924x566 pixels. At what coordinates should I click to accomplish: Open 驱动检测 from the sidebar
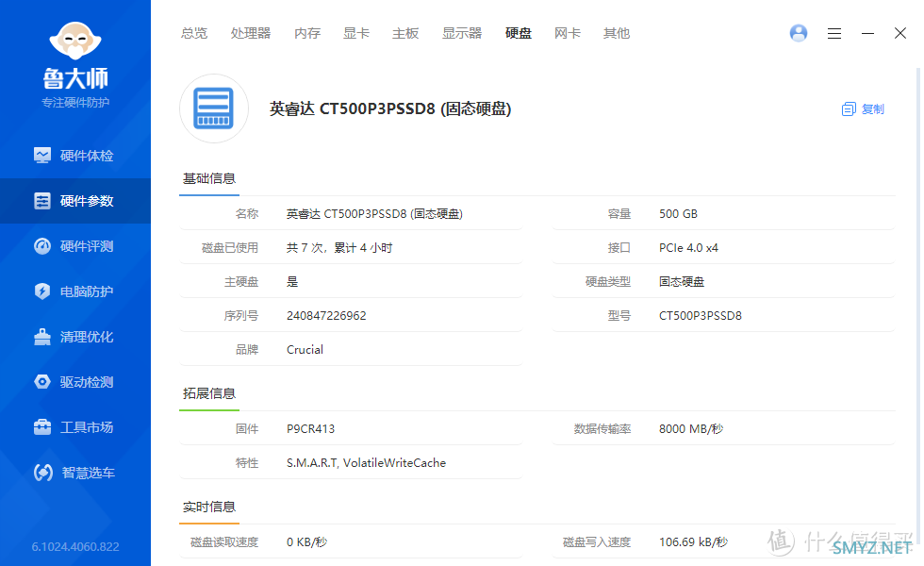(87, 382)
